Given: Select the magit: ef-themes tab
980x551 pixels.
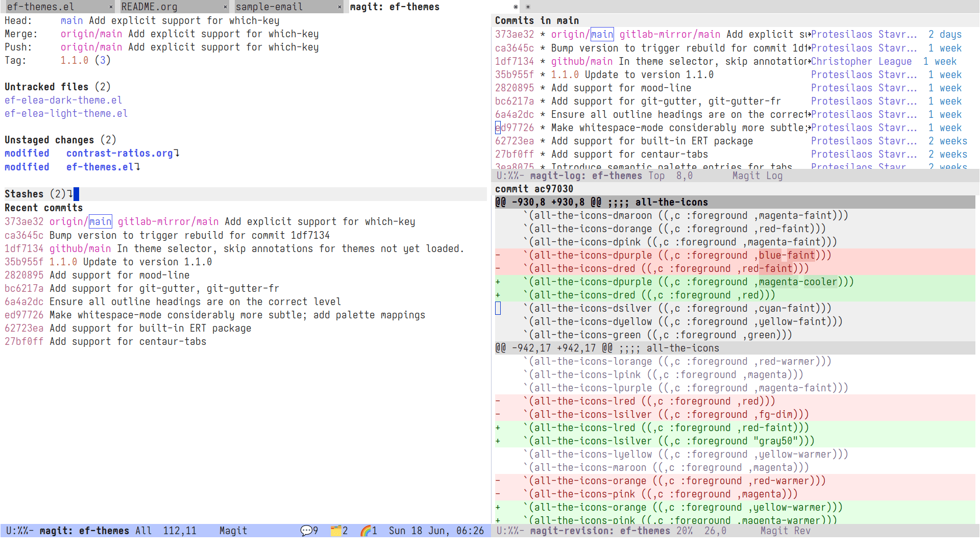Looking at the screenshot, I should coord(395,7).
